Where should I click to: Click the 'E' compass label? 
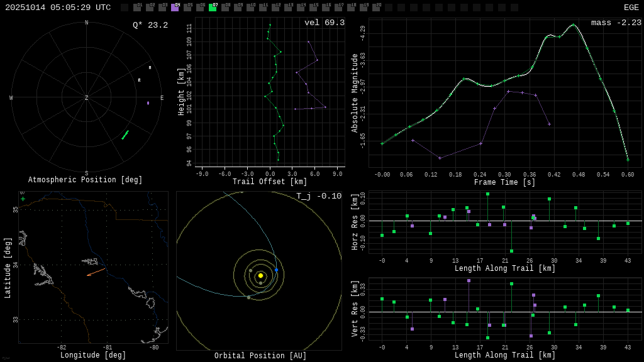(x=162, y=97)
